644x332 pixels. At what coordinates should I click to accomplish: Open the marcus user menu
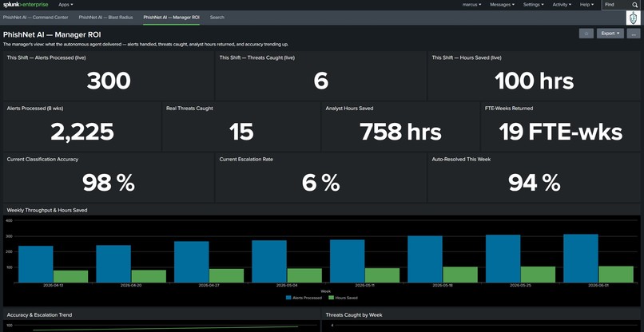(x=472, y=5)
